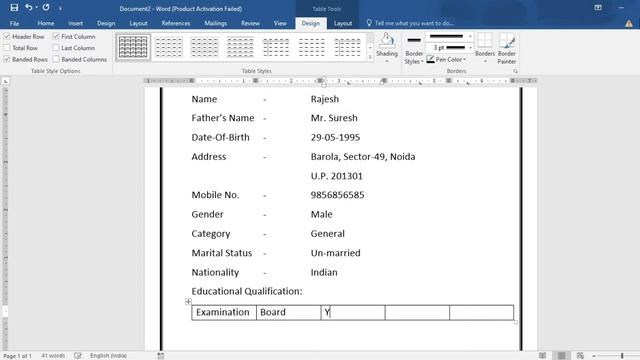Open the File tab
The width and height of the screenshot is (640, 360).
pyautogui.click(x=14, y=23)
